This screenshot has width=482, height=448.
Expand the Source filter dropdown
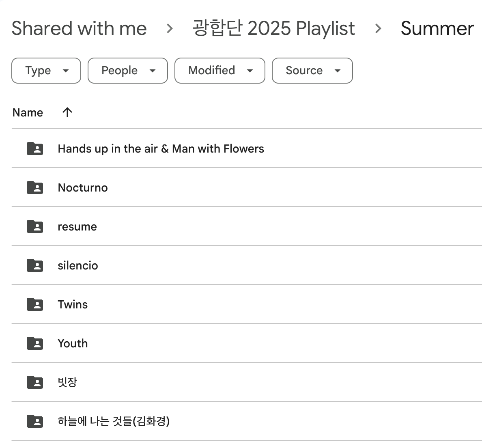(312, 71)
